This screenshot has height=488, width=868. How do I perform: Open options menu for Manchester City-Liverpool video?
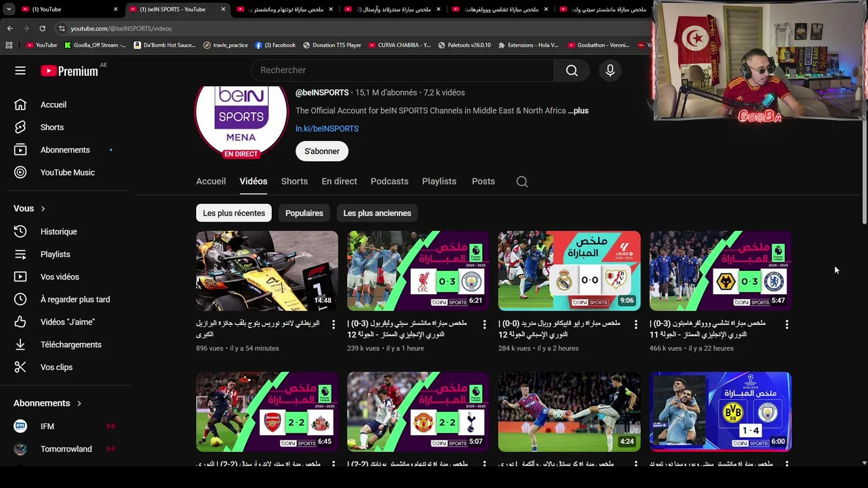[484, 325]
